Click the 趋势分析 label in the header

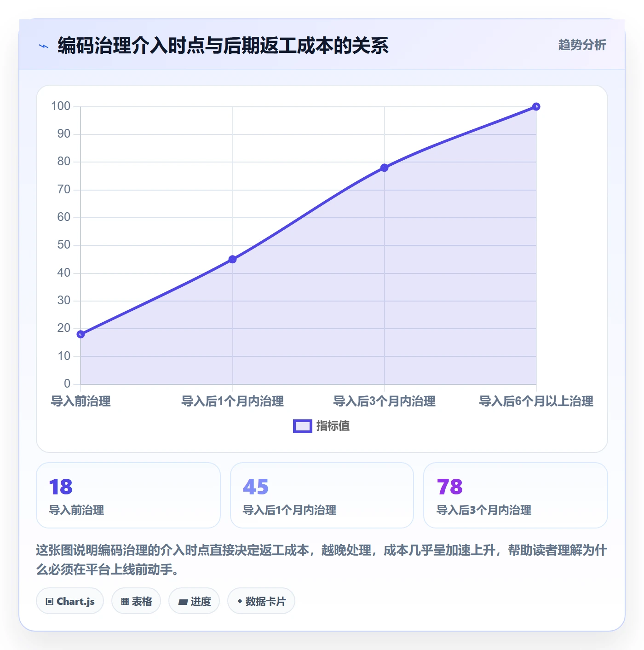[x=582, y=45]
